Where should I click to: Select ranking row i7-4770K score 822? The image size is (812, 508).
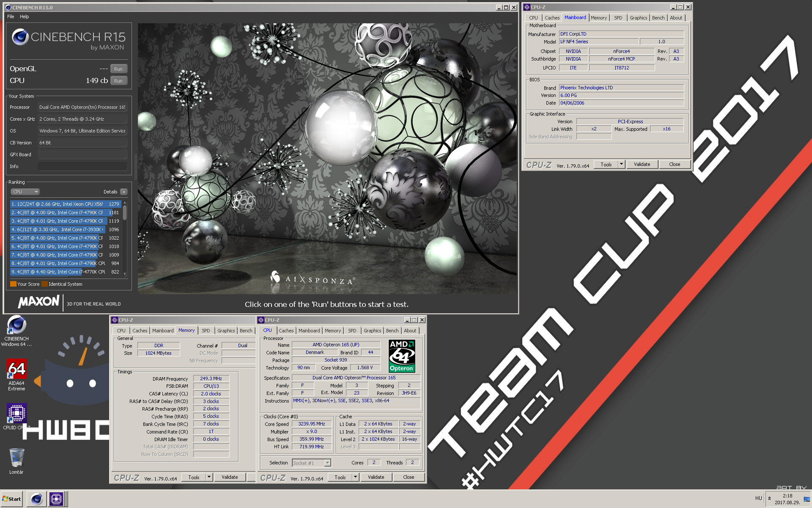point(66,272)
